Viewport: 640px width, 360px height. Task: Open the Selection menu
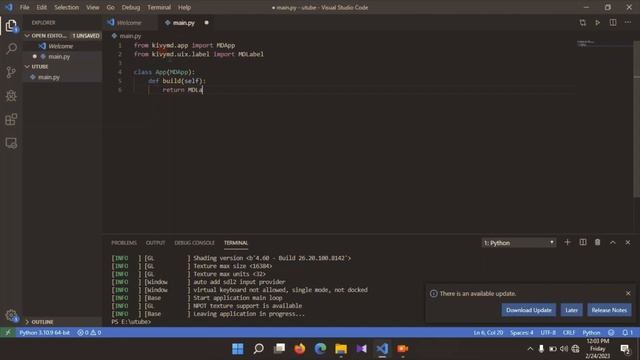point(67,7)
